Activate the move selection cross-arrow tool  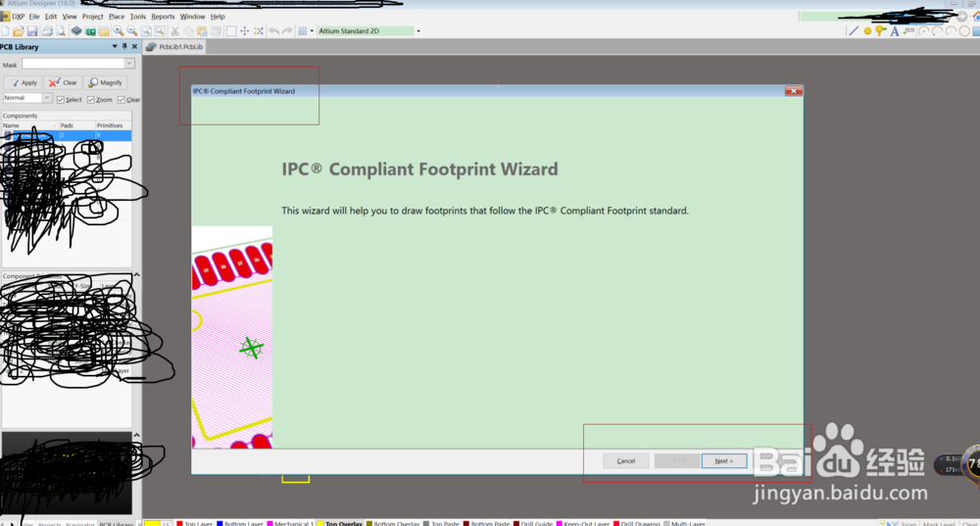pos(244,31)
